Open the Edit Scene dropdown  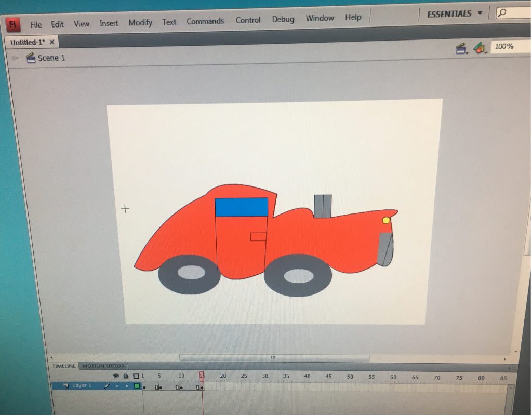[x=461, y=48]
